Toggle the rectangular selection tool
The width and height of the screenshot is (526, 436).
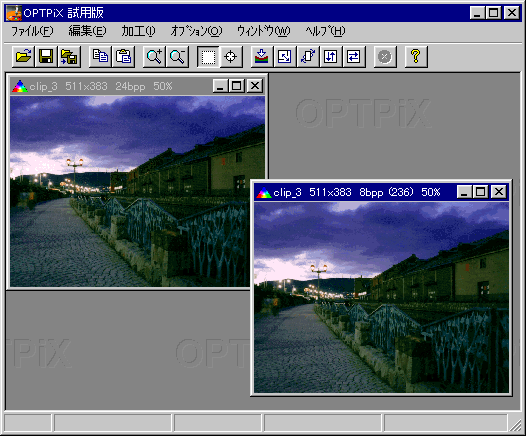pos(208,56)
